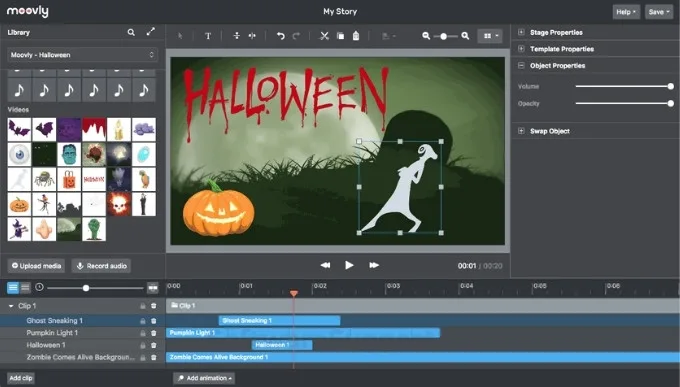The width and height of the screenshot is (680, 387).
Task: Delete the Ghost Sneaking 1 layer
Action: click(154, 321)
